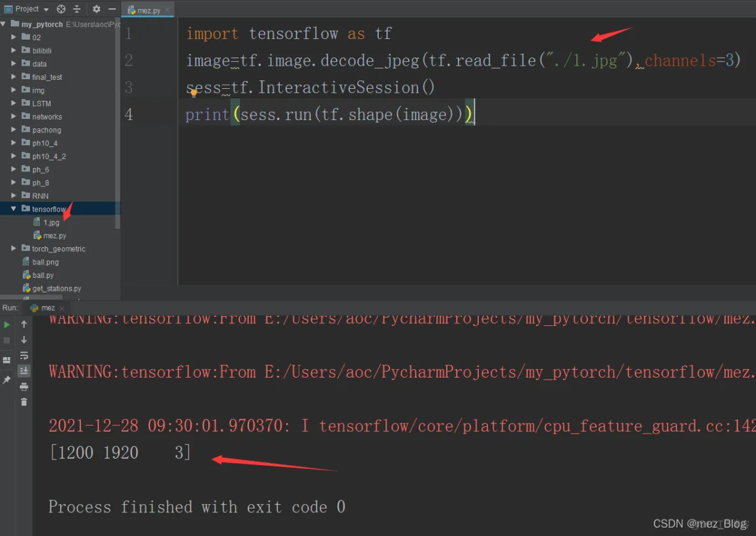Clear console output with trash icon

[x=24, y=402]
